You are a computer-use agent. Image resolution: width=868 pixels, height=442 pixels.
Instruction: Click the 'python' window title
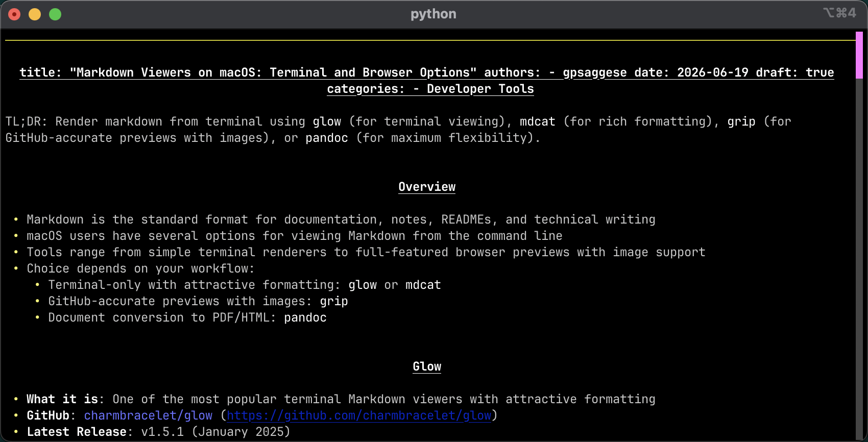click(433, 14)
